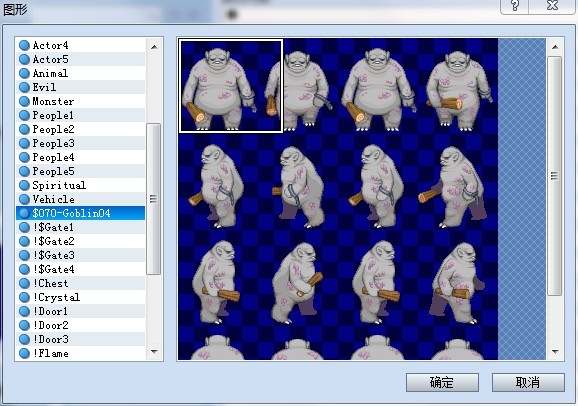
Task: Click list scrollbar up arrow
Action: pos(154,47)
